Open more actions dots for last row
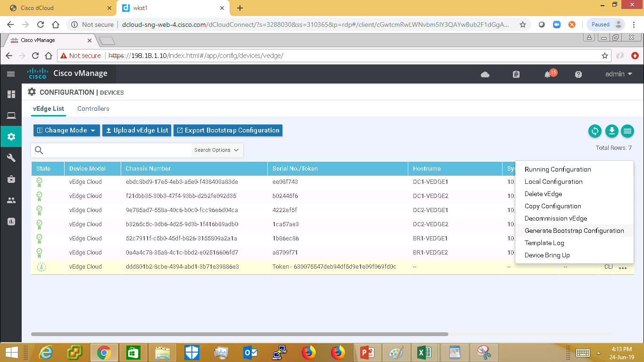The image size is (644, 362). coord(623,268)
